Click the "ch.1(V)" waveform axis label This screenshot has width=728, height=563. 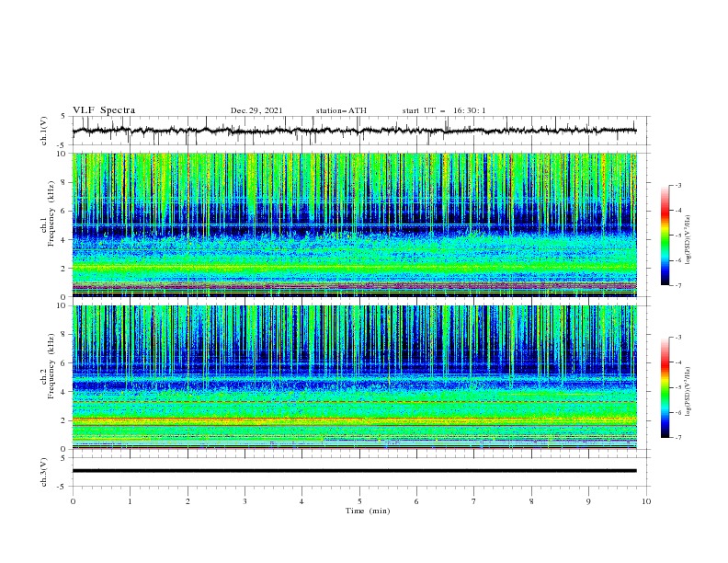click(44, 131)
